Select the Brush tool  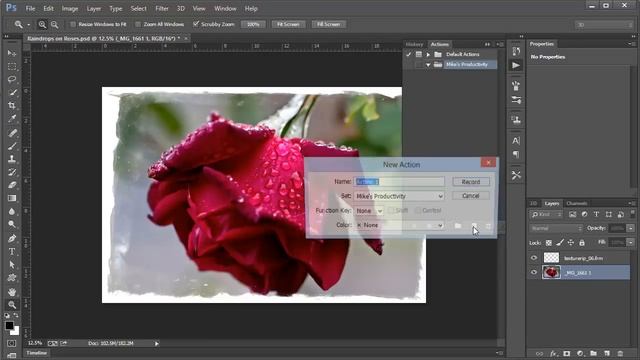12,146
